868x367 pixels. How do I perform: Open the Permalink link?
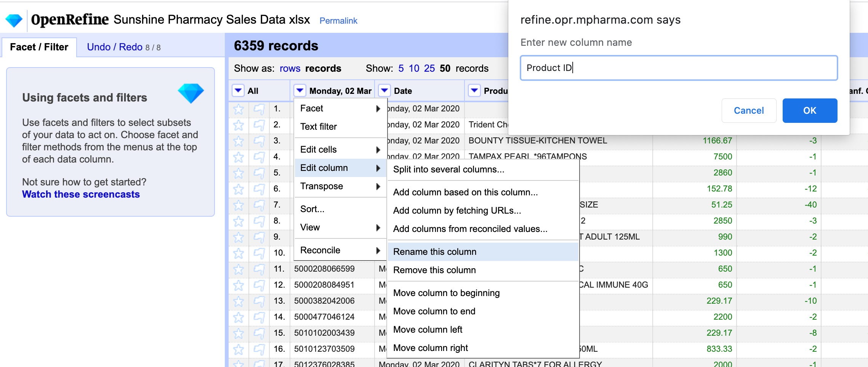(x=338, y=21)
